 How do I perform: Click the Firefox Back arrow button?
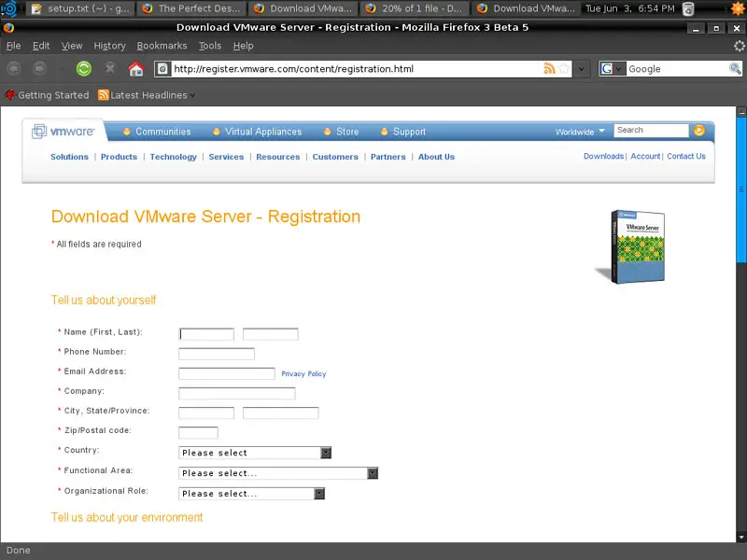click(14, 68)
